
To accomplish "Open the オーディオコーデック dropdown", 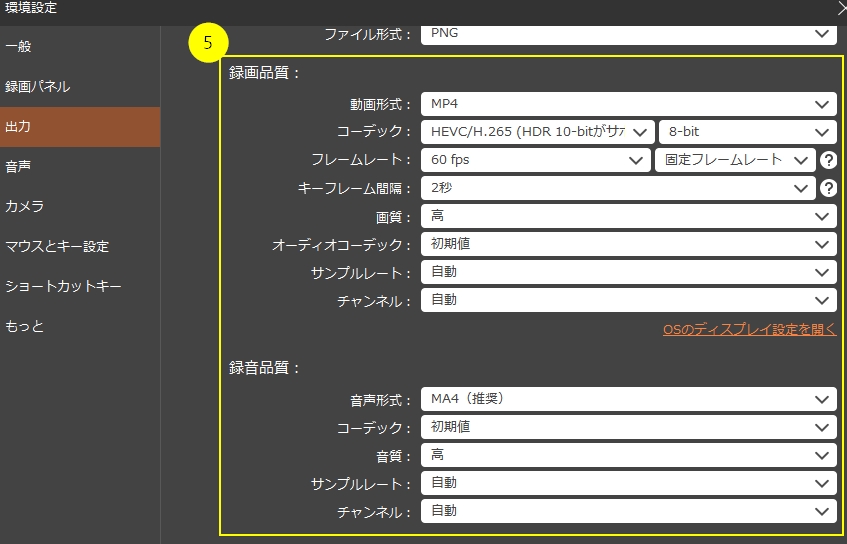I will pyautogui.click(x=629, y=244).
